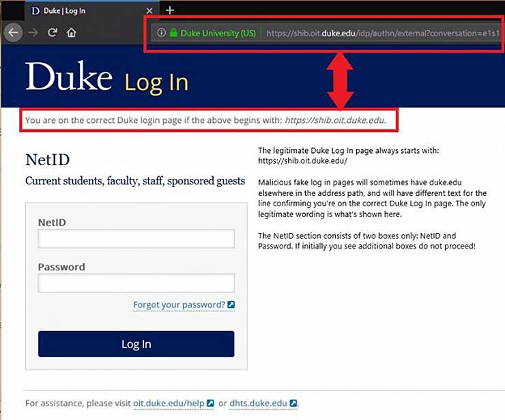Click the "do not proceed!" warning sentence
The width and height of the screenshot is (505, 420).
[385, 247]
